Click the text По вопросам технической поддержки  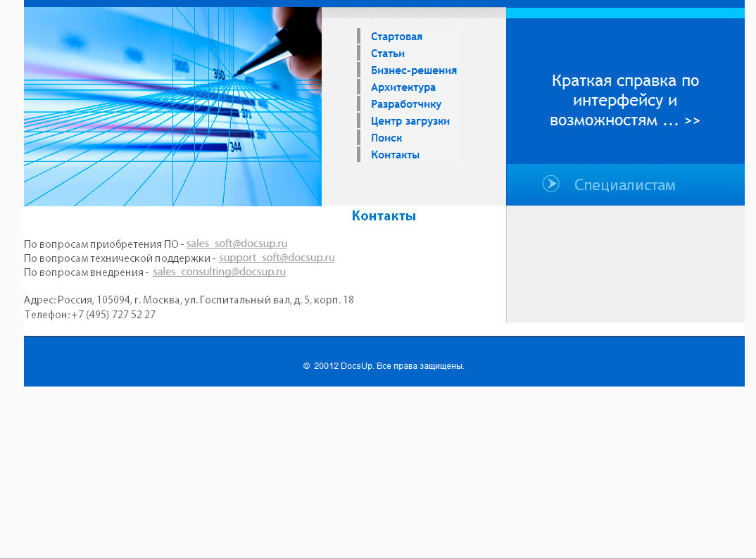pyautogui.click(x=117, y=258)
